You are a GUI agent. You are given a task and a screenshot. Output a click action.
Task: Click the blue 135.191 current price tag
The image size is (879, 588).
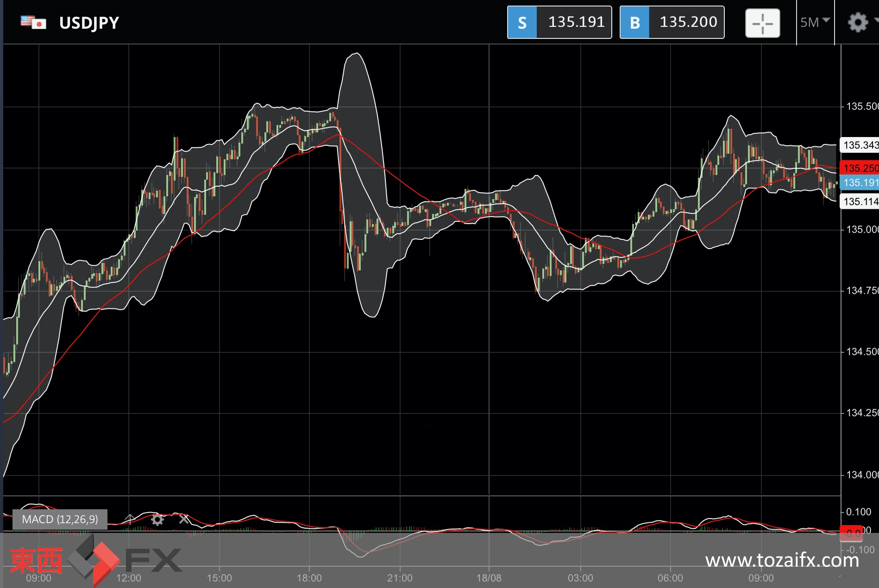point(860,182)
